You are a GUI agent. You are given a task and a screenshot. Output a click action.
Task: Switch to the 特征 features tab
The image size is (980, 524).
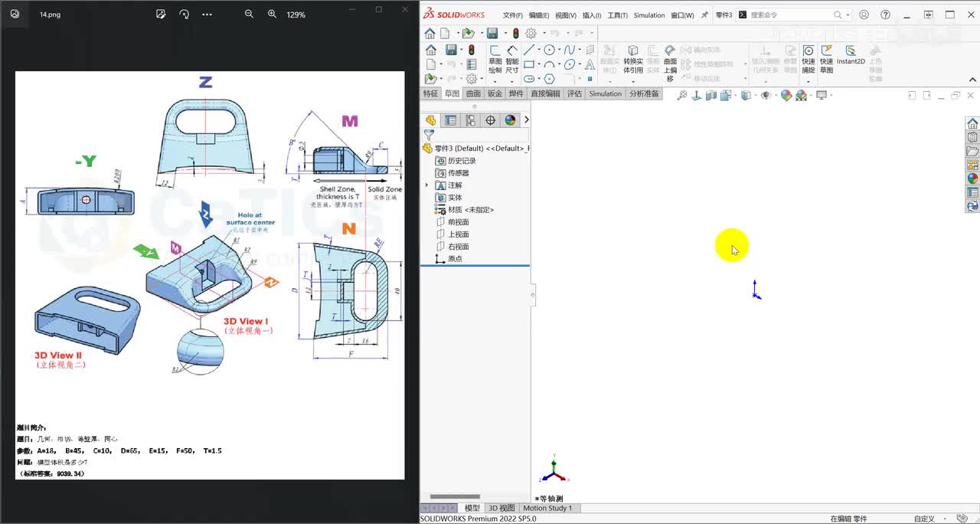click(x=431, y=93)
